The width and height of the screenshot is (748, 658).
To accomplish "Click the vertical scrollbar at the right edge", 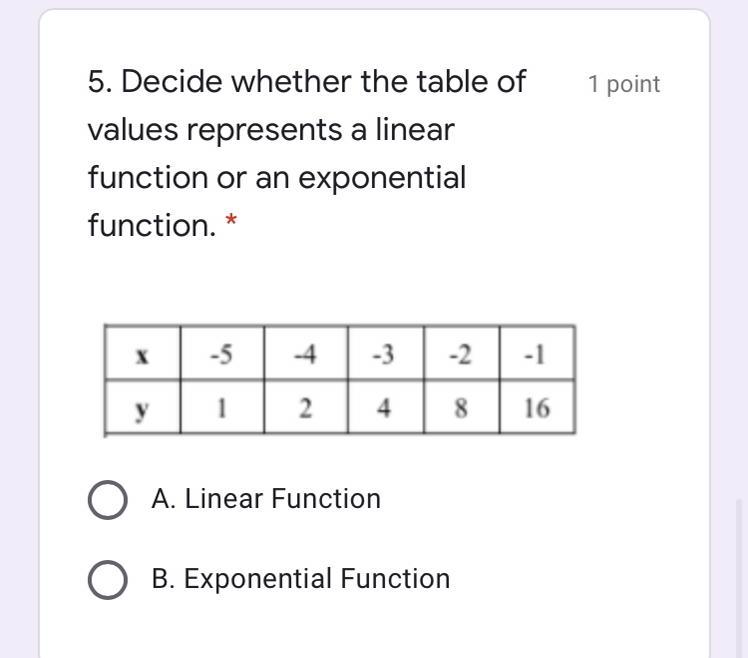I will coord(739,578).
